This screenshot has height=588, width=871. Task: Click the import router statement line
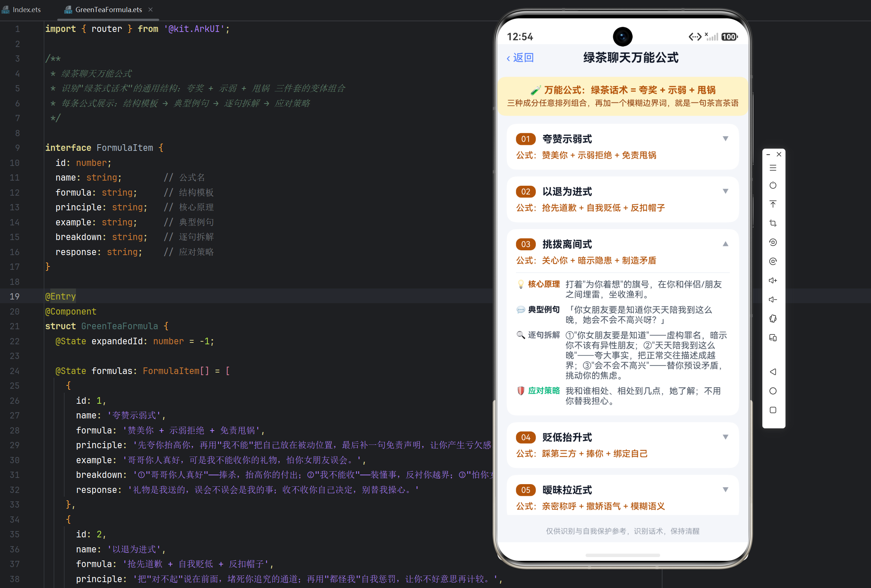coord(137,29)
